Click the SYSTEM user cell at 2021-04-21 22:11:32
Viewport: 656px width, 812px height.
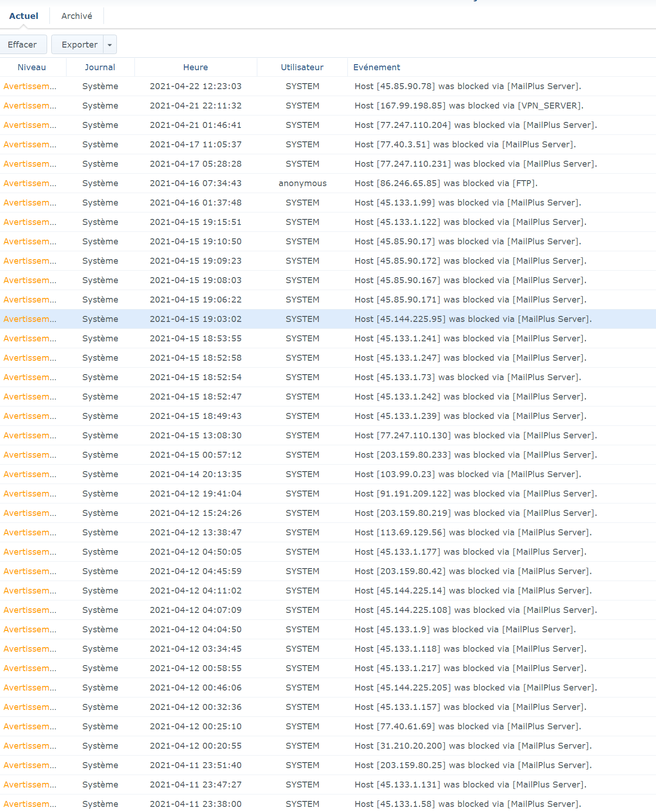[x=303, y=106]
